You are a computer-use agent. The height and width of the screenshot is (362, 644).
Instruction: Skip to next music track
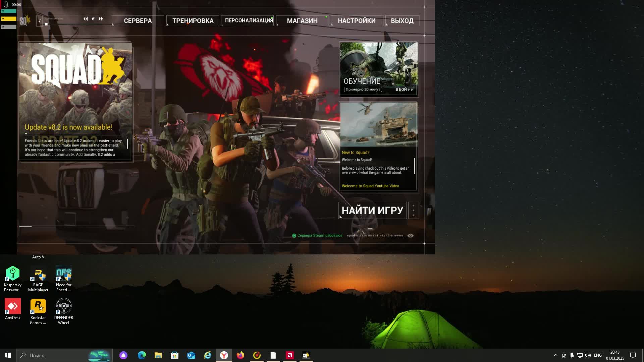101,19
